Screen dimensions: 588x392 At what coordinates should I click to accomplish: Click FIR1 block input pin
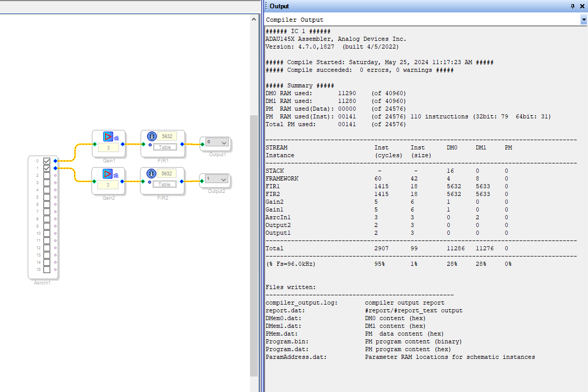[x=143, y=144]
